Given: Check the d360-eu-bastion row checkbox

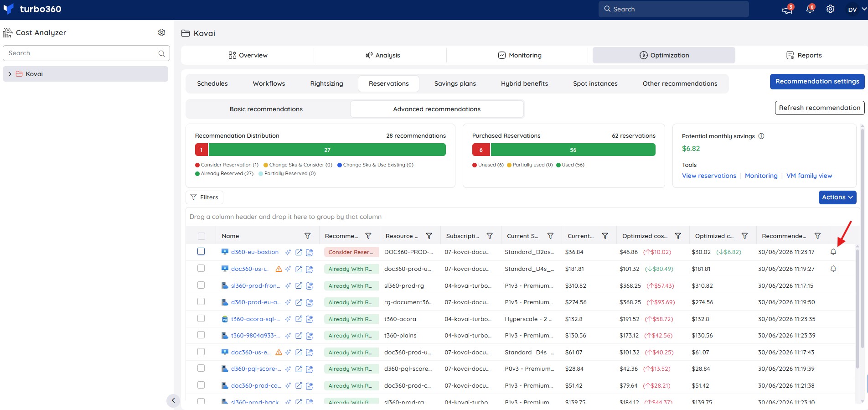Looking at the screenshot, I should tap(201, 251).
